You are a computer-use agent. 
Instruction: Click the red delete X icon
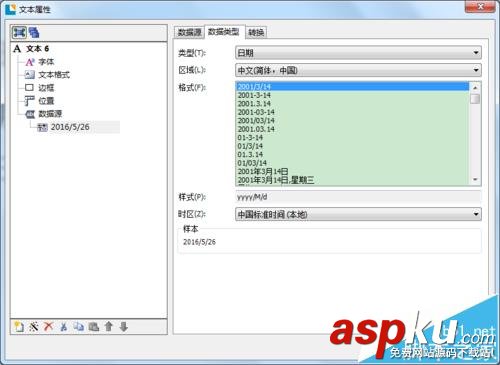48,326
